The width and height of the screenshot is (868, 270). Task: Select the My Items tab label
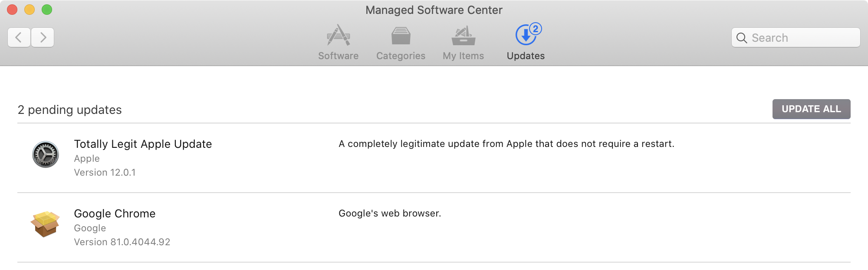pos(464,56)
